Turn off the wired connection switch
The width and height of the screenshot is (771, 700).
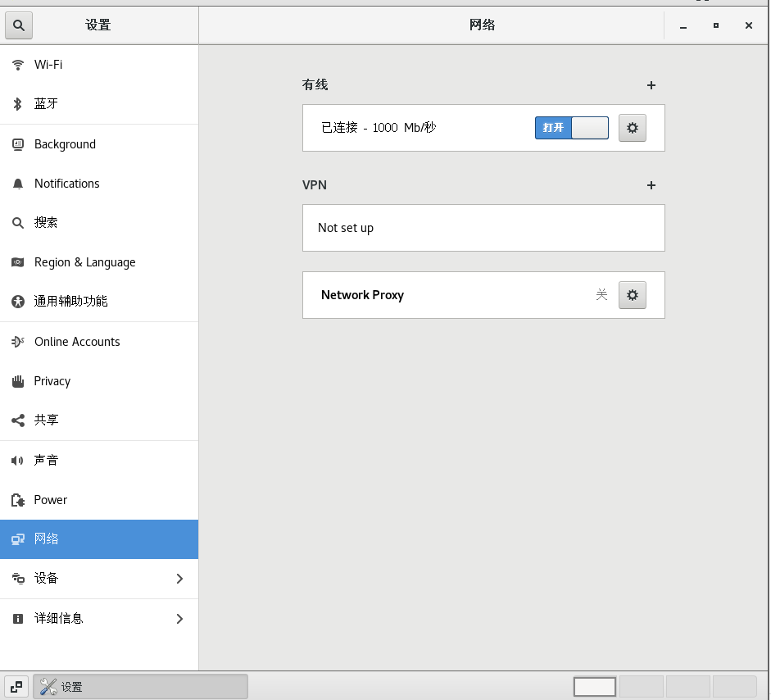[571, 128]
